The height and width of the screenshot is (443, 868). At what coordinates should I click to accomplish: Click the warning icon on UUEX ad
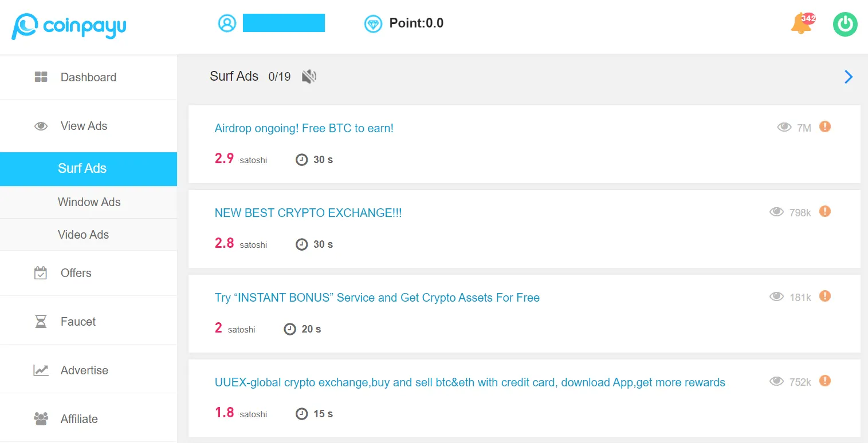(x=824, y=381)
